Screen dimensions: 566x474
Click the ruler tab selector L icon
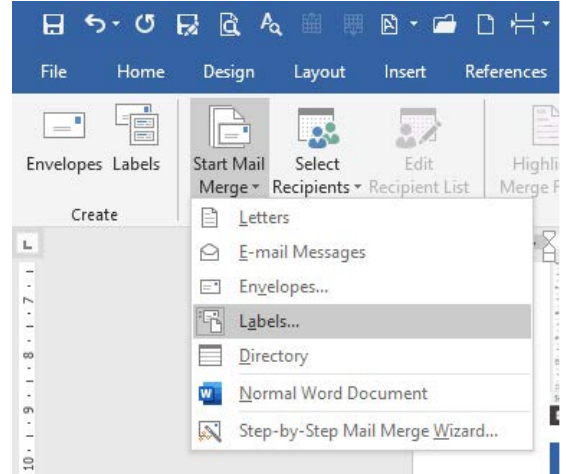(x=27, y=244)
